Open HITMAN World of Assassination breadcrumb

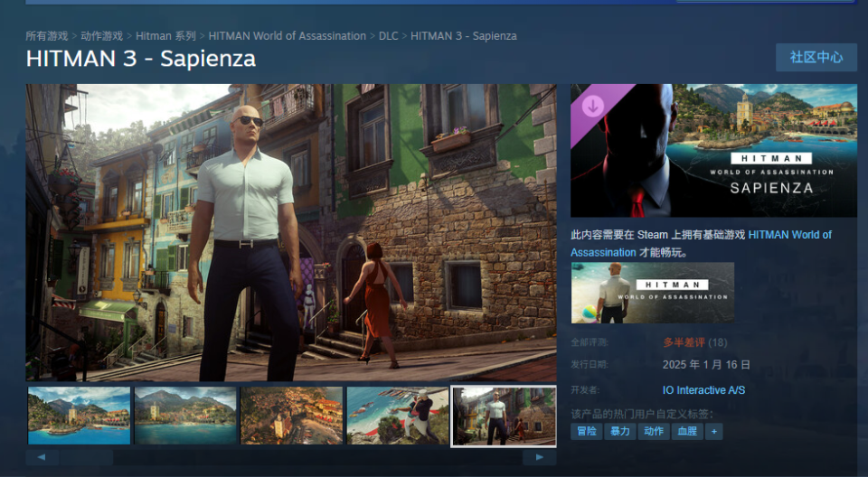pyautogui.click(x=287, y=36)
